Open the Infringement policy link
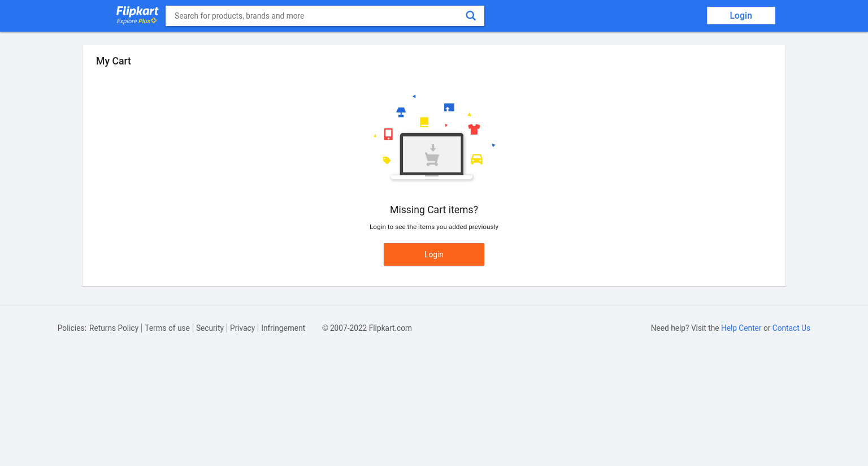868x466 pixels. (283, 328)
